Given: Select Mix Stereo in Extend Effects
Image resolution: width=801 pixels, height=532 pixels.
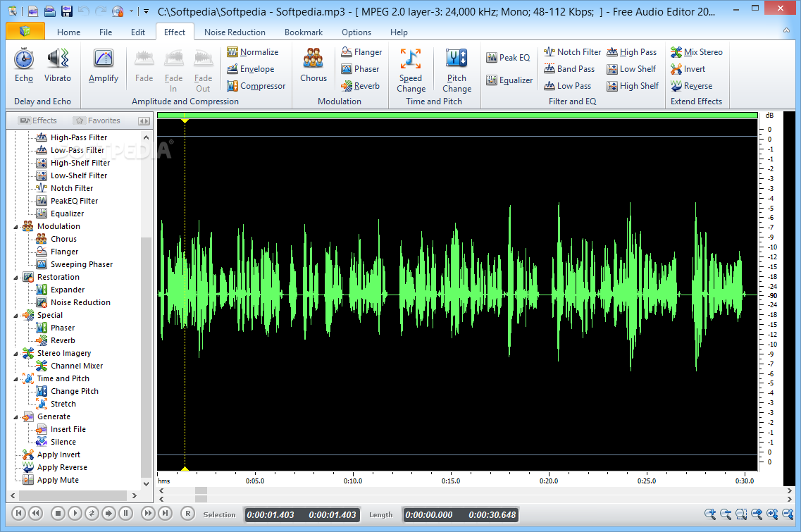Looking at the screenshot, I should (697, 51).
